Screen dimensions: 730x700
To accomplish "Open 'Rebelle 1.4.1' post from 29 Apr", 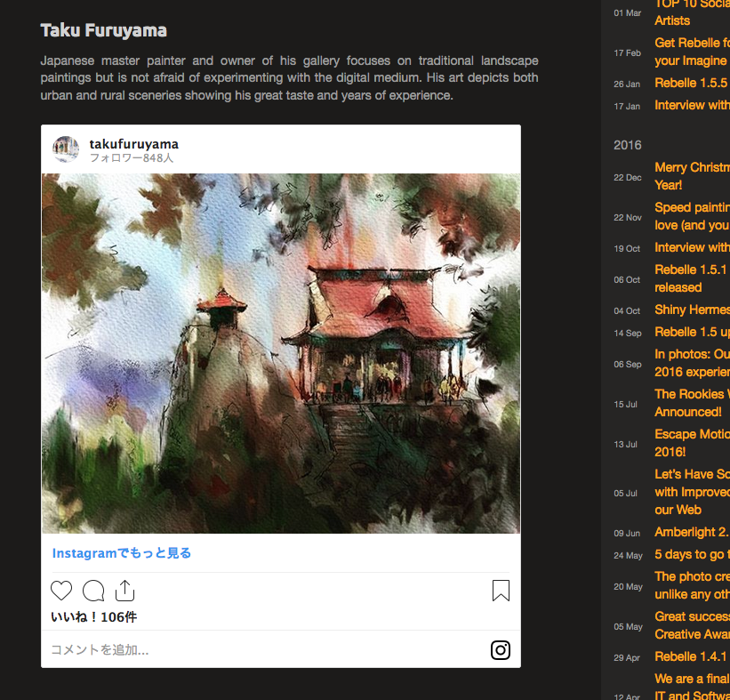I will [x=692, y=656].
